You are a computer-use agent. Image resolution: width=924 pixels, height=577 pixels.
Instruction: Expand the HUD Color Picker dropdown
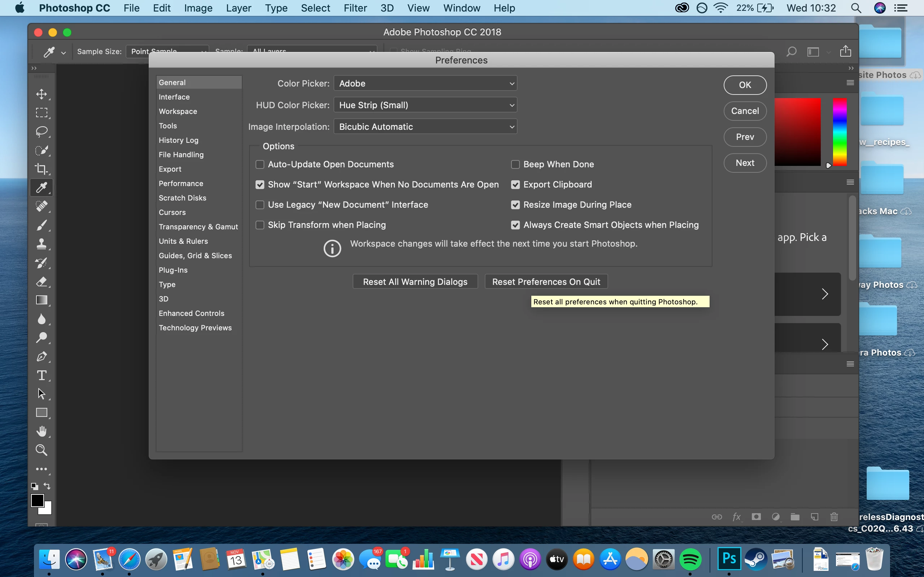coord(425,105)
